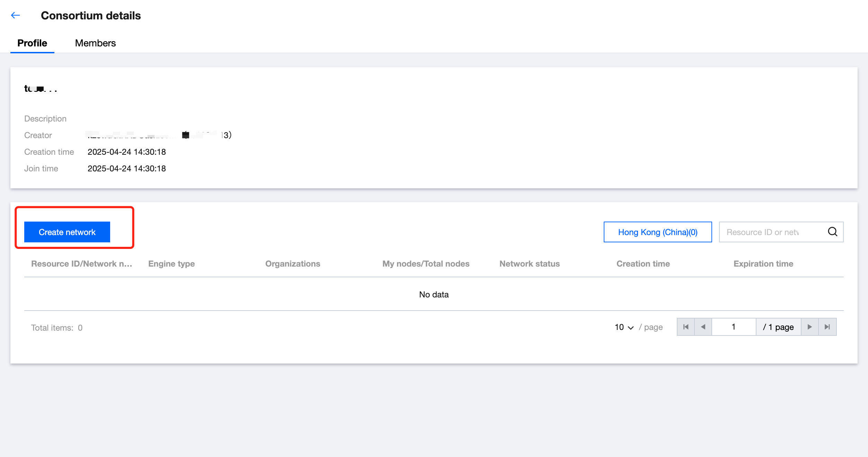Click the Engine type column header
Image resolution: width=868 pixels, height=457 pixels.
pos(171,264)
